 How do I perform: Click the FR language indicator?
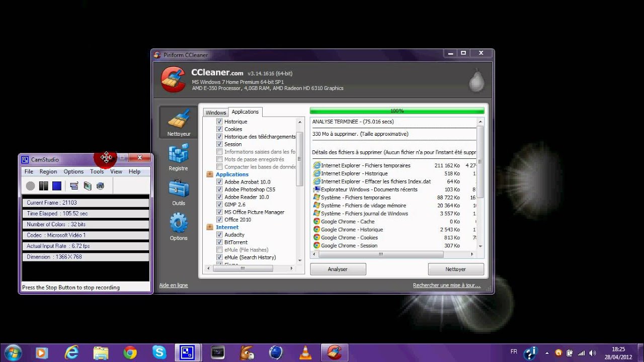(x=514, y=351)
